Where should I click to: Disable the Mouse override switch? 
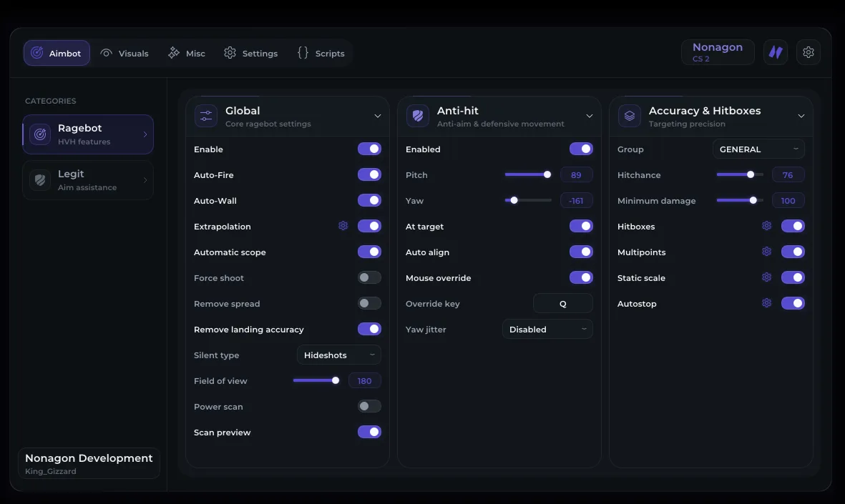point(581,277)
